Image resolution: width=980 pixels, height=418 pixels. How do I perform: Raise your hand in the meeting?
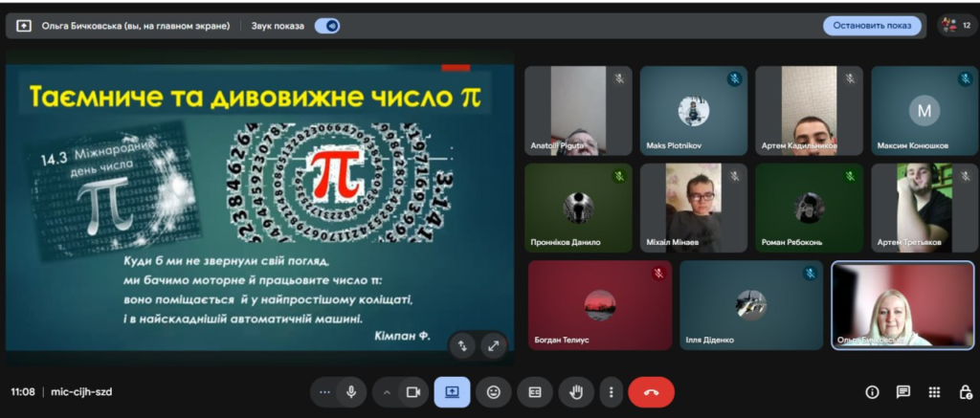pos(576,392)
